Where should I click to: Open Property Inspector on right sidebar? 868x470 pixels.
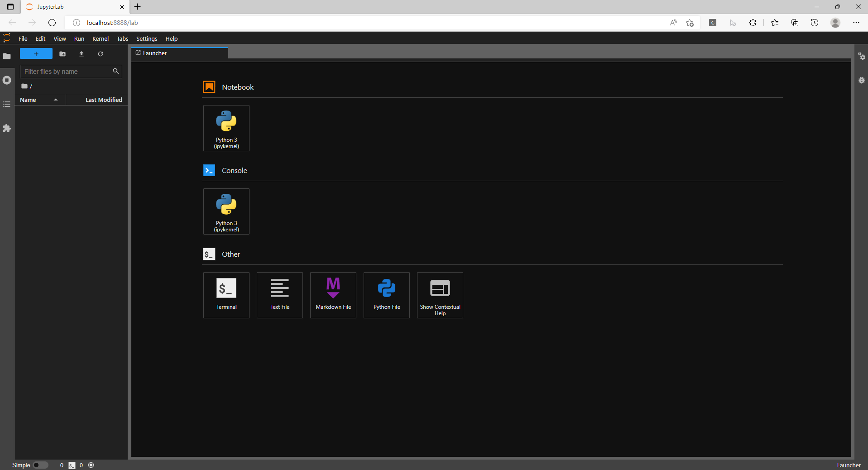(x=862, y=56)
